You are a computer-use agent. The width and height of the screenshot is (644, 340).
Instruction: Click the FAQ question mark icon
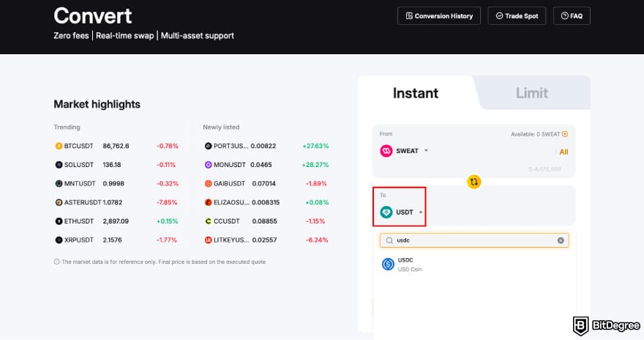point(565,16)
